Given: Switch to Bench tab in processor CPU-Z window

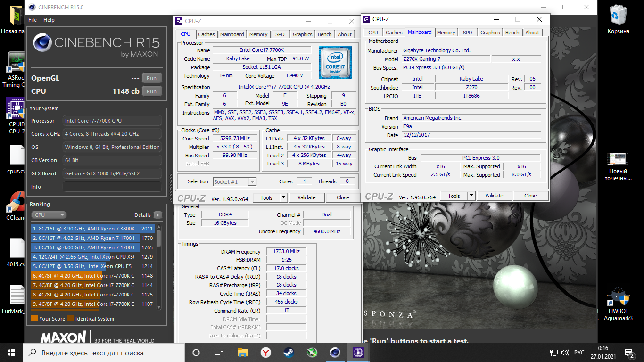Looking at the screenshot, I should coord(324,34).
